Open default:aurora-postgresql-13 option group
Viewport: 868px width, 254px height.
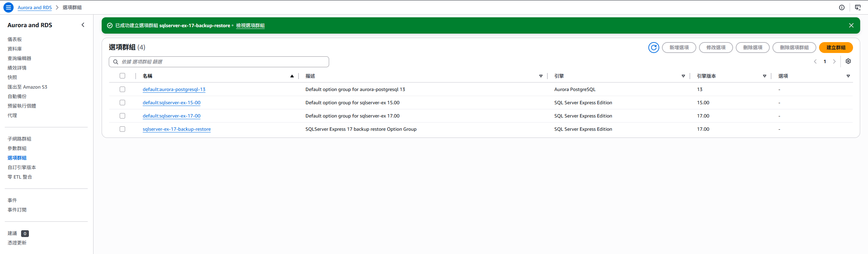(x=174, y=89)
